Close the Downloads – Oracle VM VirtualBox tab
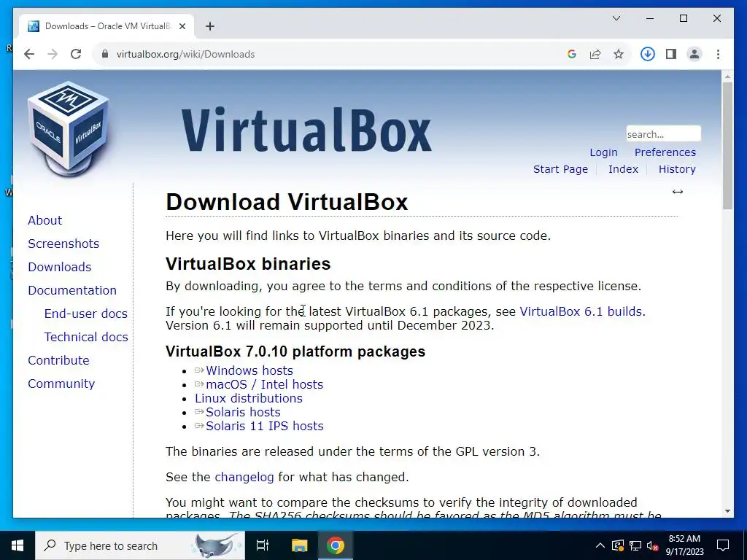Viewport: 747px width, 560px height. [182, 26]
